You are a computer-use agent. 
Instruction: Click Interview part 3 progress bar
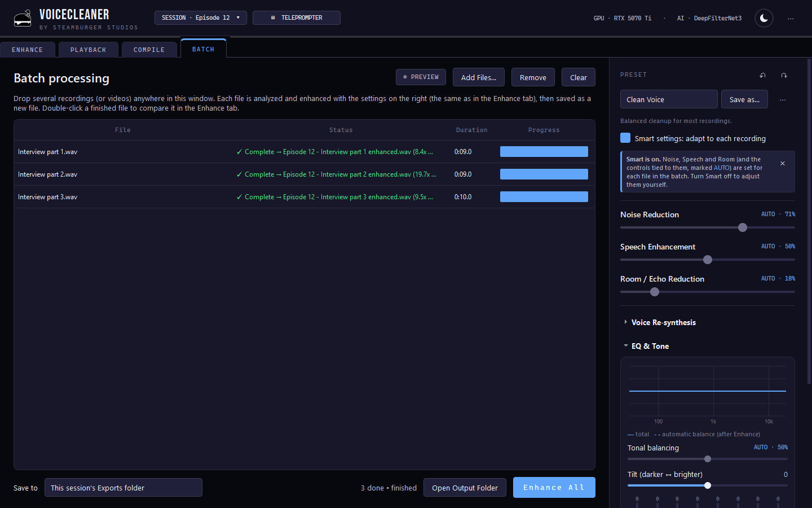point(544,197)
